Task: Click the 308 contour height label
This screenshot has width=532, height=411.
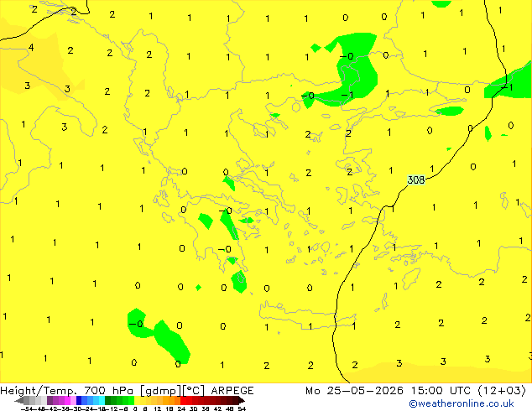Action: [416, 179]
